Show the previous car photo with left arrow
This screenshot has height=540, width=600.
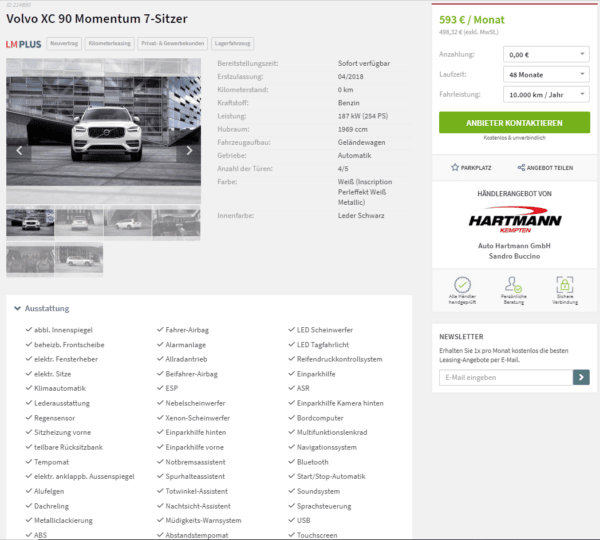(19, 151)
